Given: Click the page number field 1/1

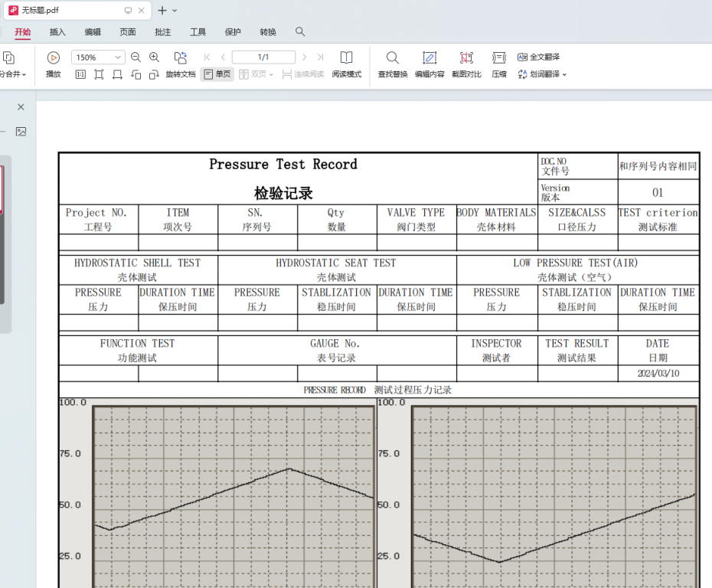Looking at the screenshot, I should (263, 57).
